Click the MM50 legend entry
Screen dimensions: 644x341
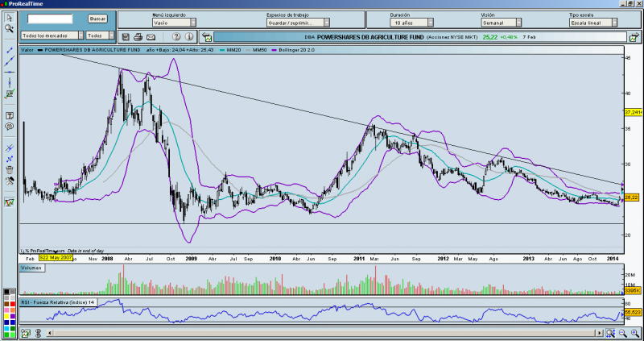(257, 50)
